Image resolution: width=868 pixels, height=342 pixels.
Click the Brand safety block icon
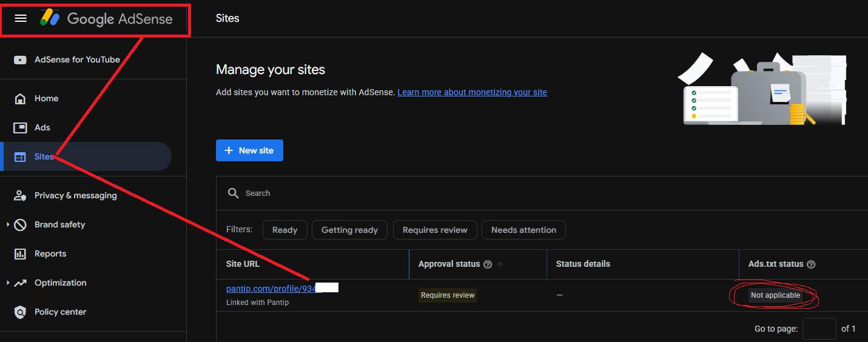[x=20, y=224]
